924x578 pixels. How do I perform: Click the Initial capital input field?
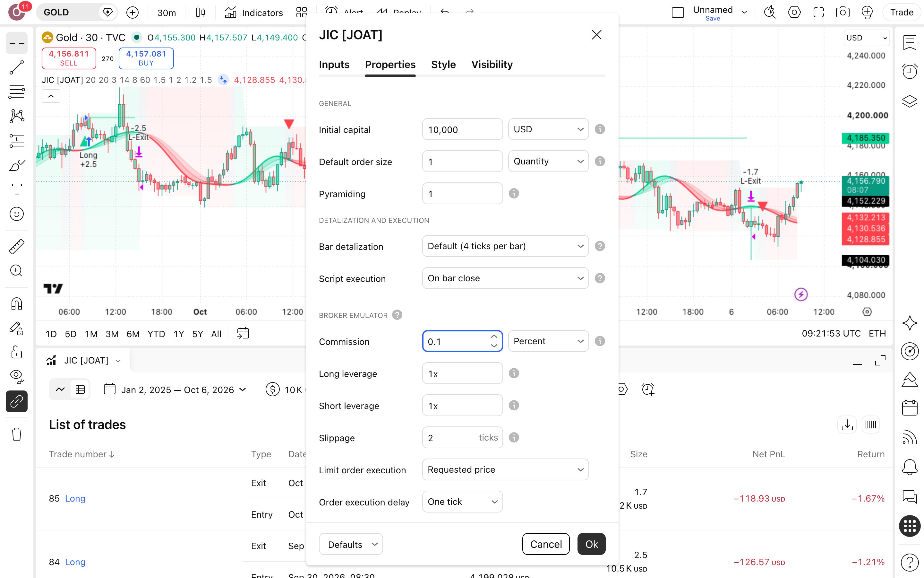pyautogui.click(x=462, y=129)
